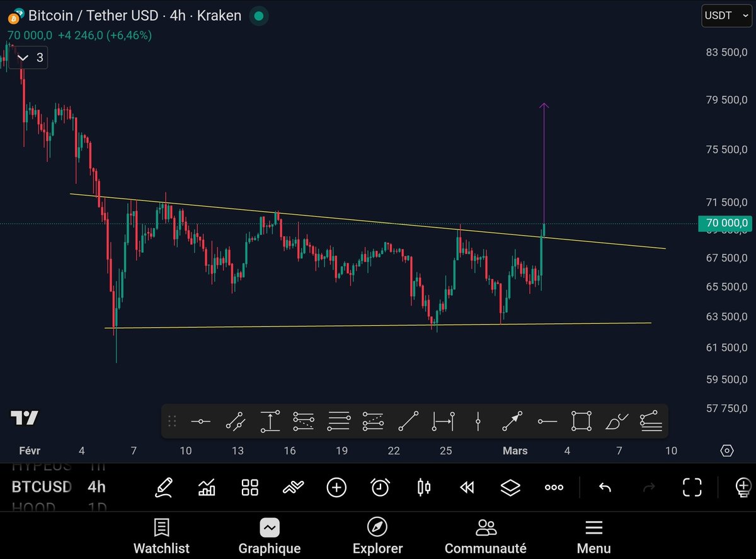Select the rectangle drawing tool
This screenshot has width=756, height=559.
point(581,421)
